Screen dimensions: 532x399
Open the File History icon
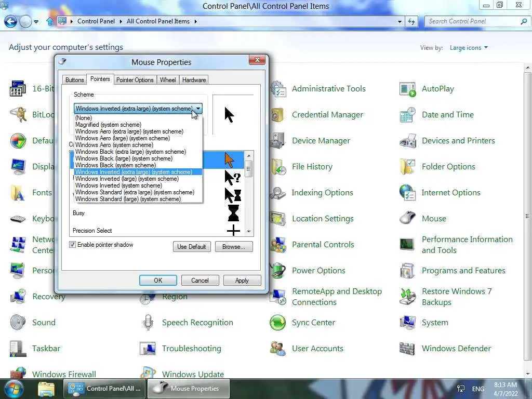(279, 167)
